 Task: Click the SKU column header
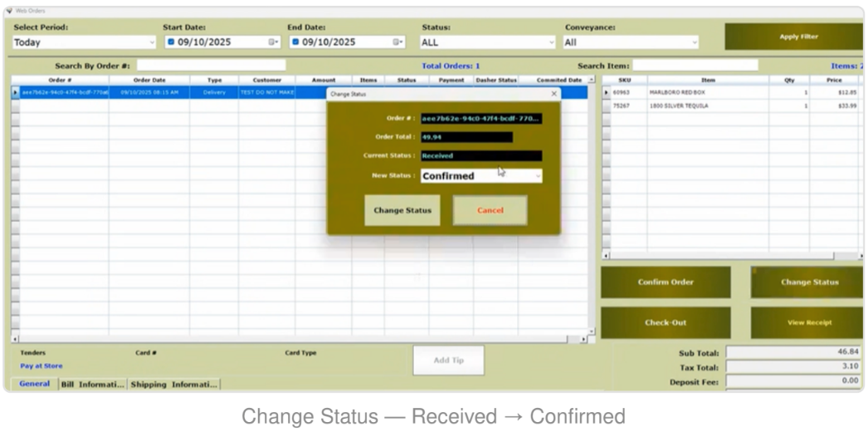(625, 81)
